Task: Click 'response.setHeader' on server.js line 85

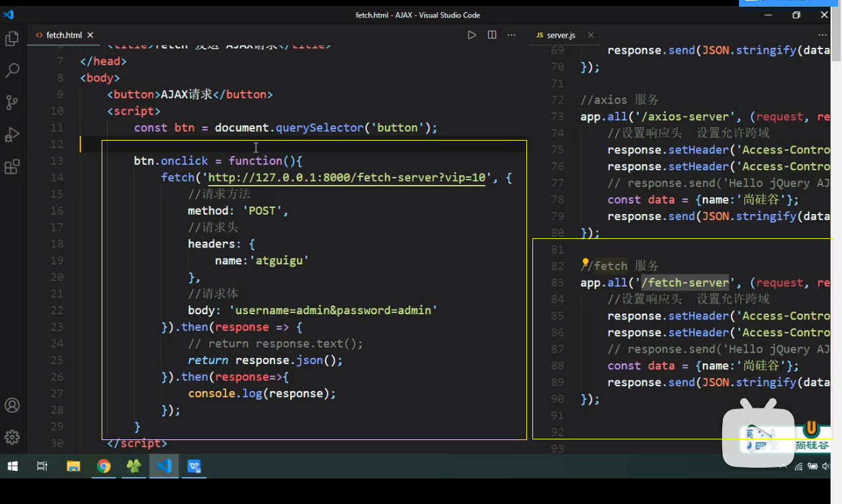Action: (668, 316)
